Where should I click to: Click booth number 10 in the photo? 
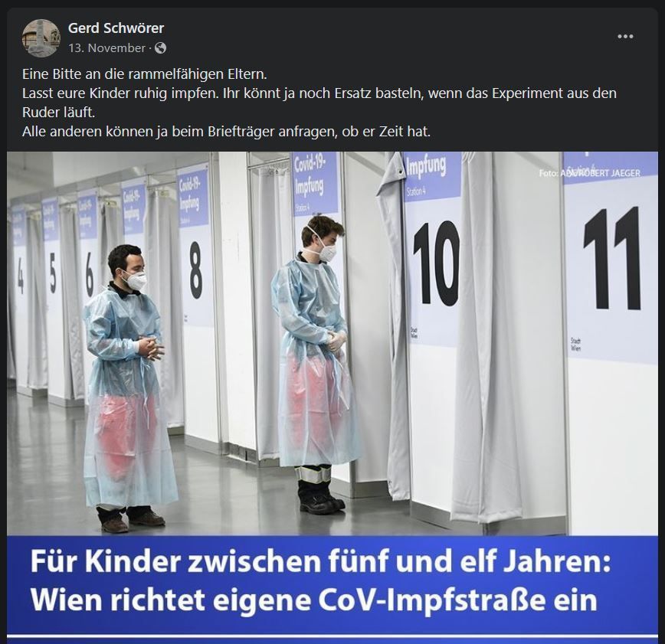(437, 263)
